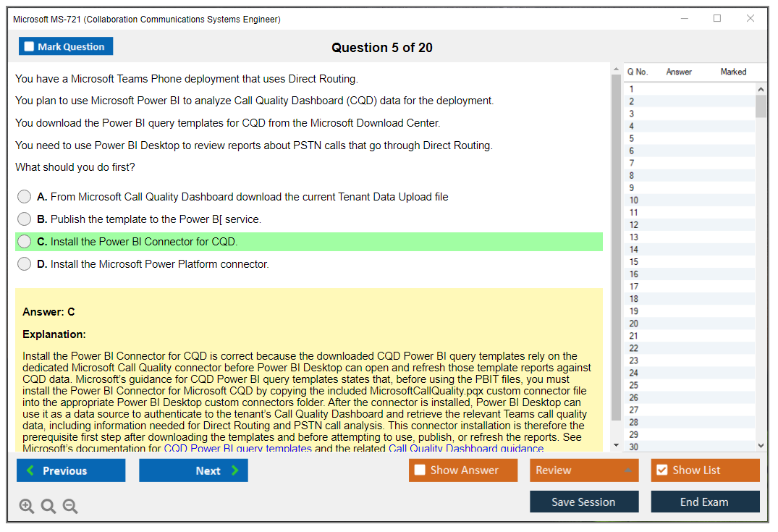
Task: Select question 4 in the list
Action: [x=690, y=126]
